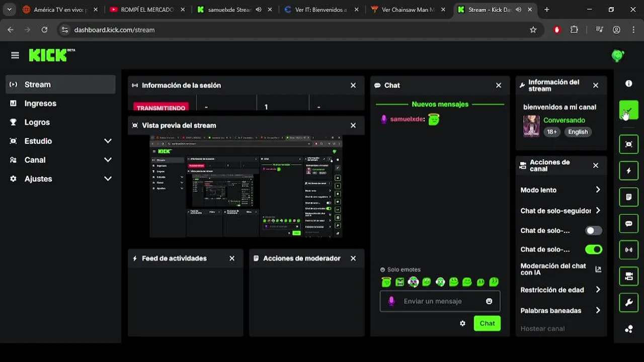Expand Ajustes submenu chevron
The width and height of the screenshot is (644, 362).
point(108,178)
